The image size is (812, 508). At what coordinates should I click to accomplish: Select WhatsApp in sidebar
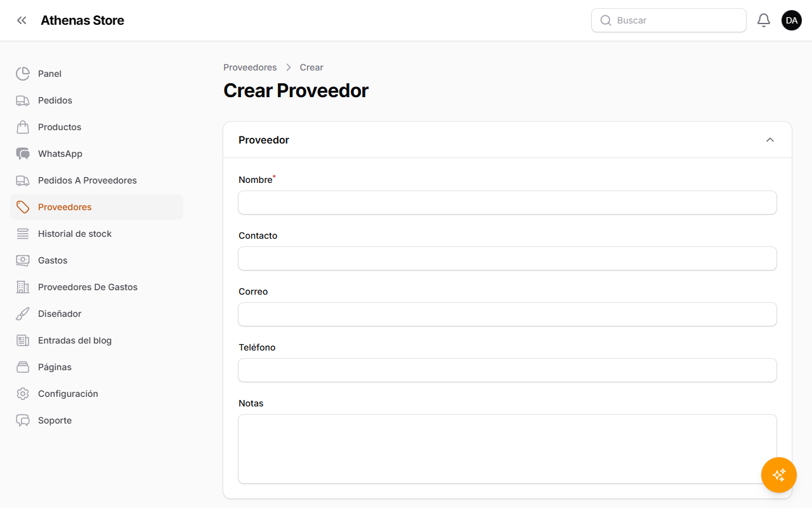click(97, 154)
